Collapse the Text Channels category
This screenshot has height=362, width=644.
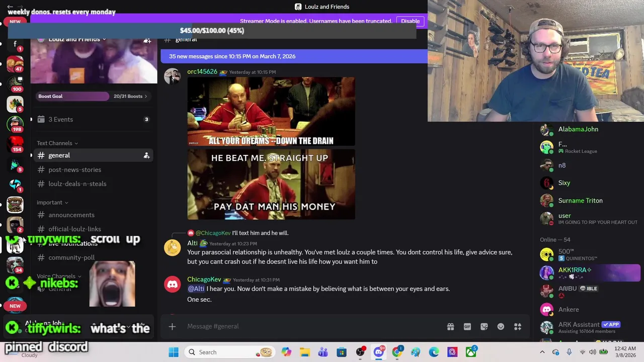click(x=57, y=143)
